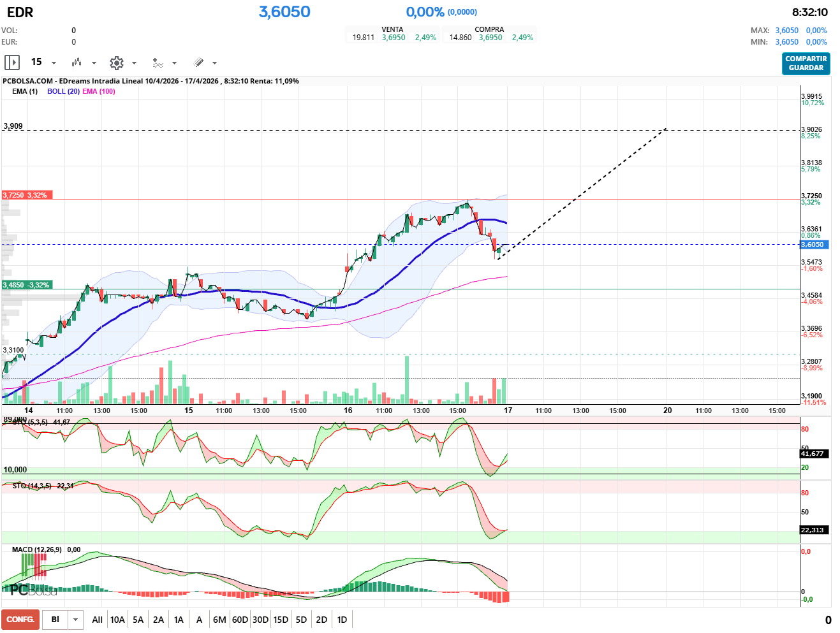Viewport: 840px width, 633px height.
Task: Click the 3,7250 red price level marker
Action: click(26, 195)
